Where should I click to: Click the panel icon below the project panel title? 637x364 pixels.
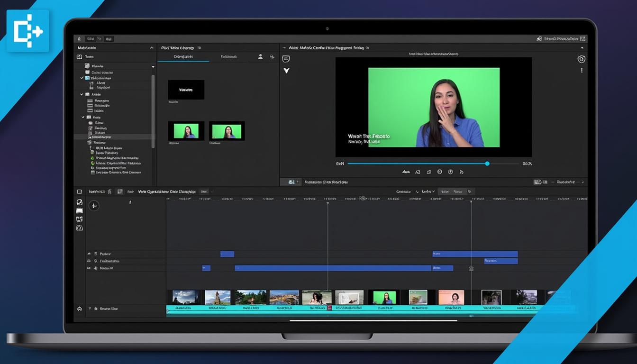coord(79,56)
